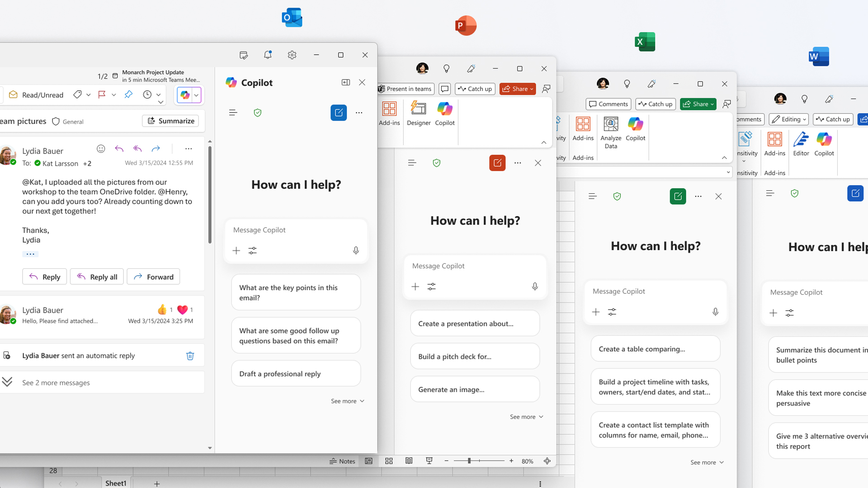The width and height of the screenshot is (868, 488).
Task: Open the Excel app icon at top
Action: point(645,42)
